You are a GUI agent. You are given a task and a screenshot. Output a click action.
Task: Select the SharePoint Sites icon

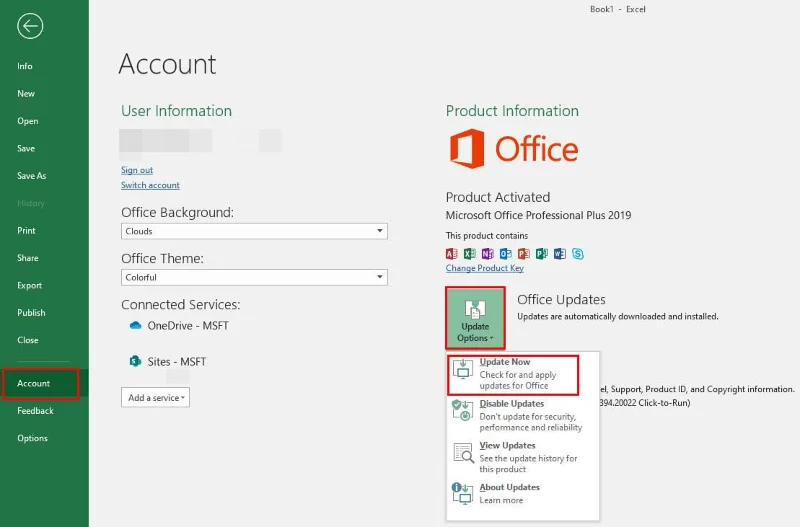(136, 361)
